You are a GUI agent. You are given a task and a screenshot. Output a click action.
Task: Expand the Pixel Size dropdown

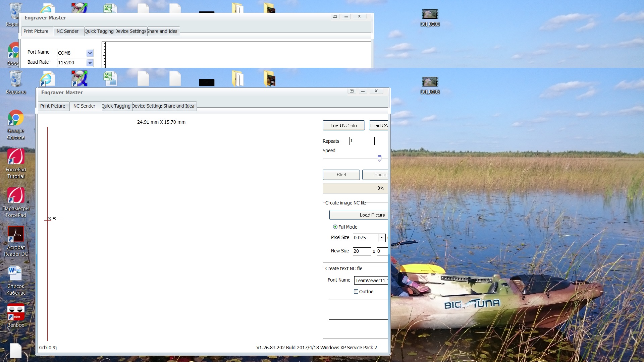[381, 238]
